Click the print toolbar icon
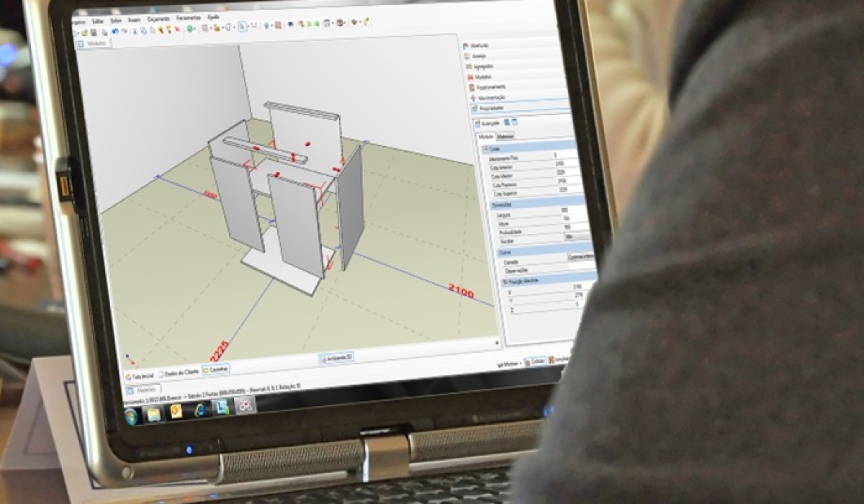The height and width of the screenshot is (504, 864). click(x=104, y=32)
